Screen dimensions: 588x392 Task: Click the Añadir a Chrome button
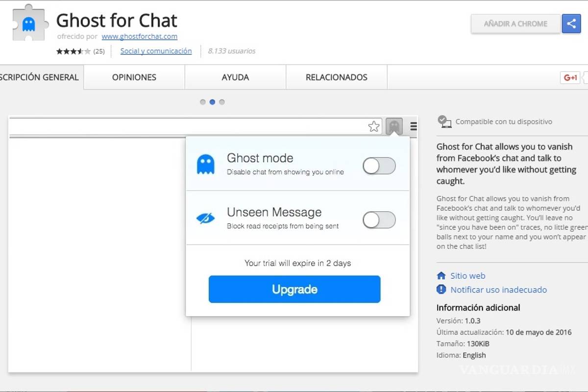515,23
